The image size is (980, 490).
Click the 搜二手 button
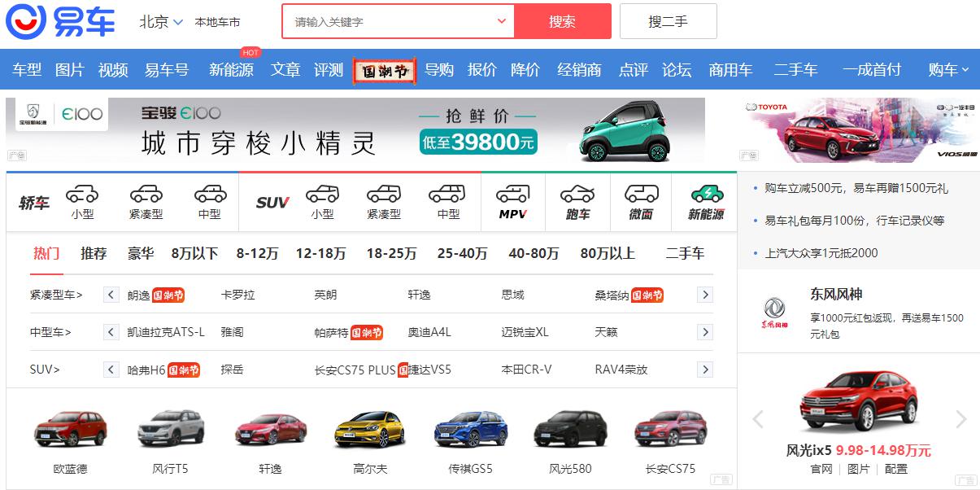pyautogui.click(x=668, y=21)
